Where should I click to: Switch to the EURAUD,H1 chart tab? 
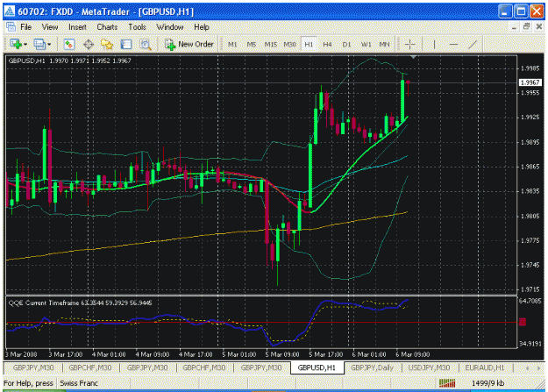(484, 367)
